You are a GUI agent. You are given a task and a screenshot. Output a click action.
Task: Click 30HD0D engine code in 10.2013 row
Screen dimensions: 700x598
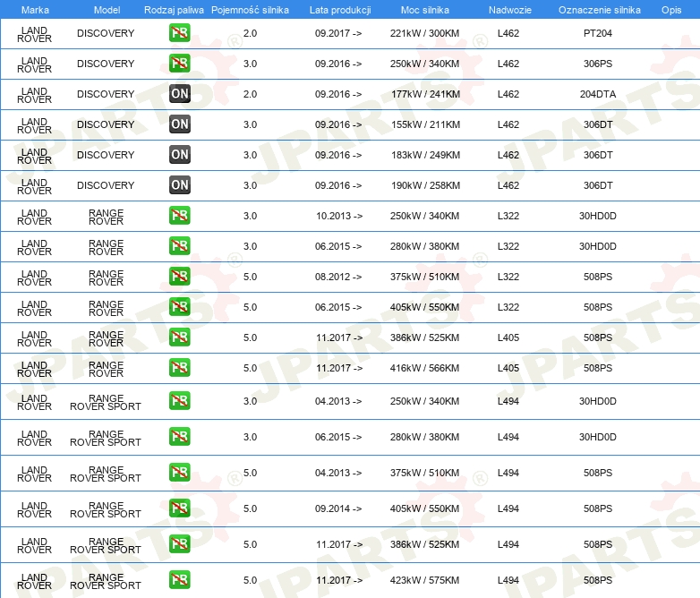click(598, 215)
